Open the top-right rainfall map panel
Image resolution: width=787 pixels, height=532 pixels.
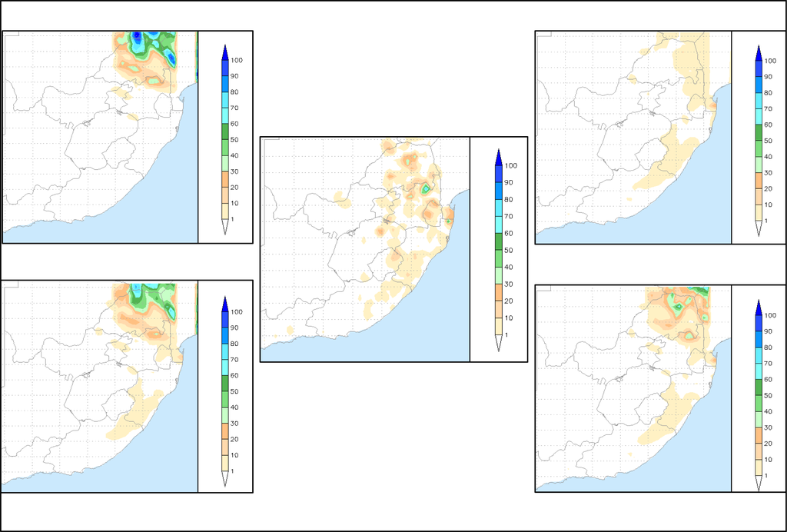[660, 138]
